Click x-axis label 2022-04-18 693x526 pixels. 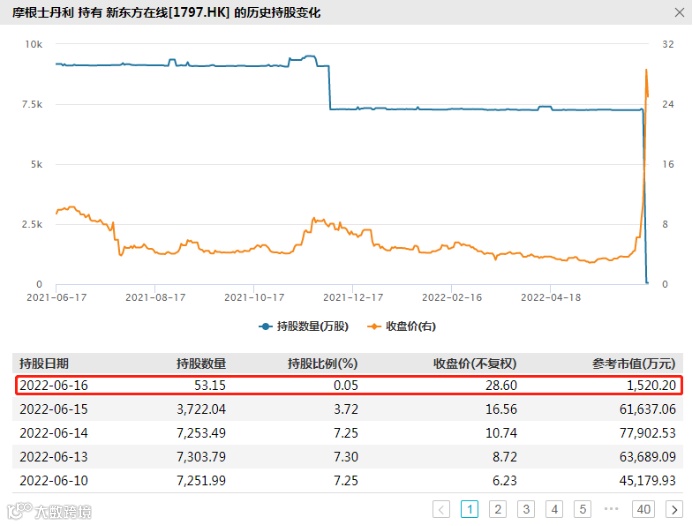click(x=551, y=297)
